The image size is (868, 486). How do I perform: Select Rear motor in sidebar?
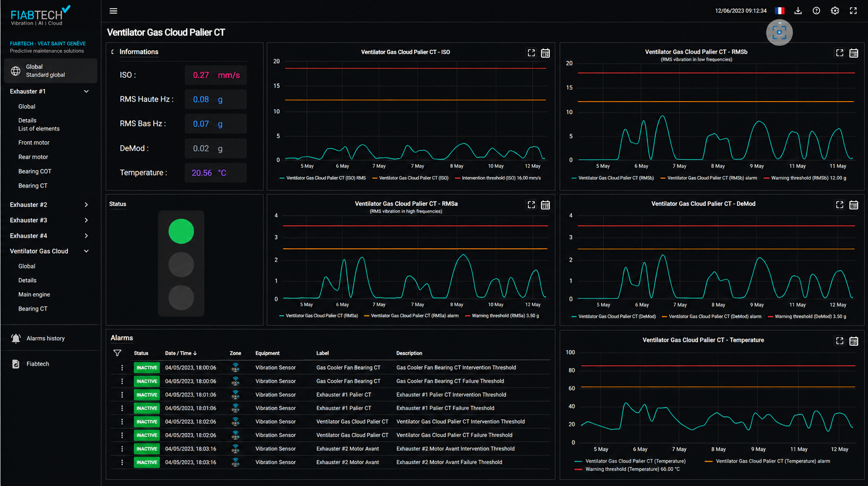[33, 157]
